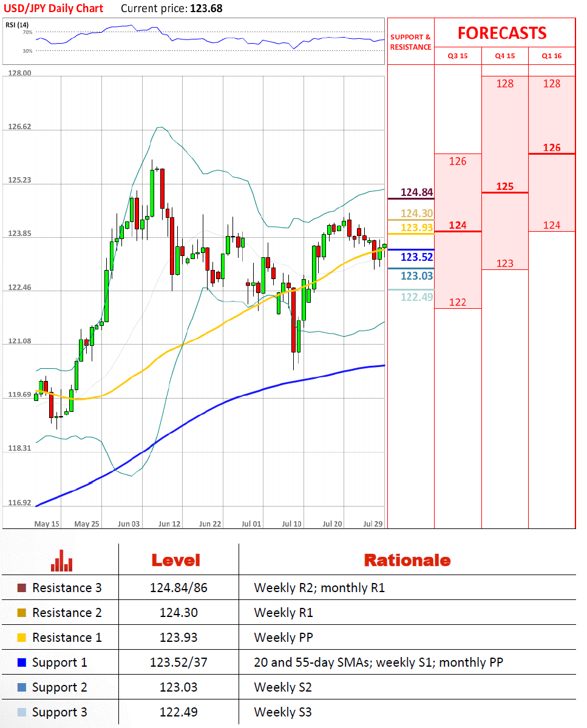Click the '123' value in Q4 15 column
587x728 pixels.
(x=505, y=263)
